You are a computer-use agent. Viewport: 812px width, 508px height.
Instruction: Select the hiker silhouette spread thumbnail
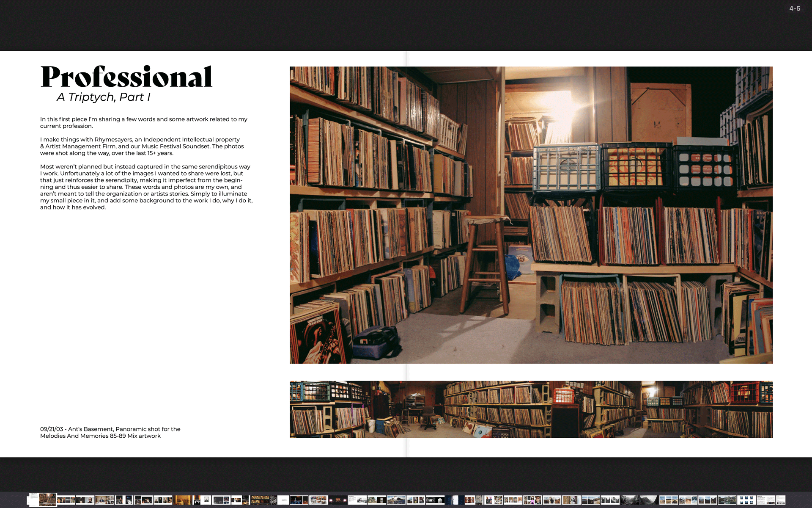(x=552, y=500)
